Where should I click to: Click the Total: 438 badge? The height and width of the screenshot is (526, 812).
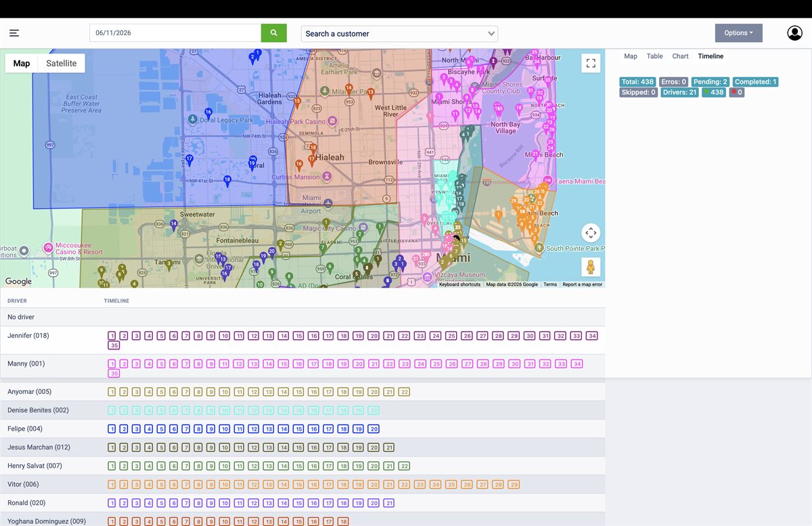click(x=637, y=82)
